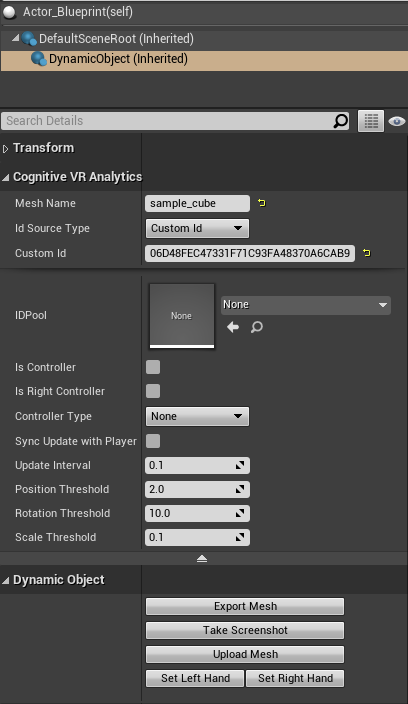This screenshot has width=408, height=704.
Task: Enable the Is Controller checkbox
Action: pos(153,367)
